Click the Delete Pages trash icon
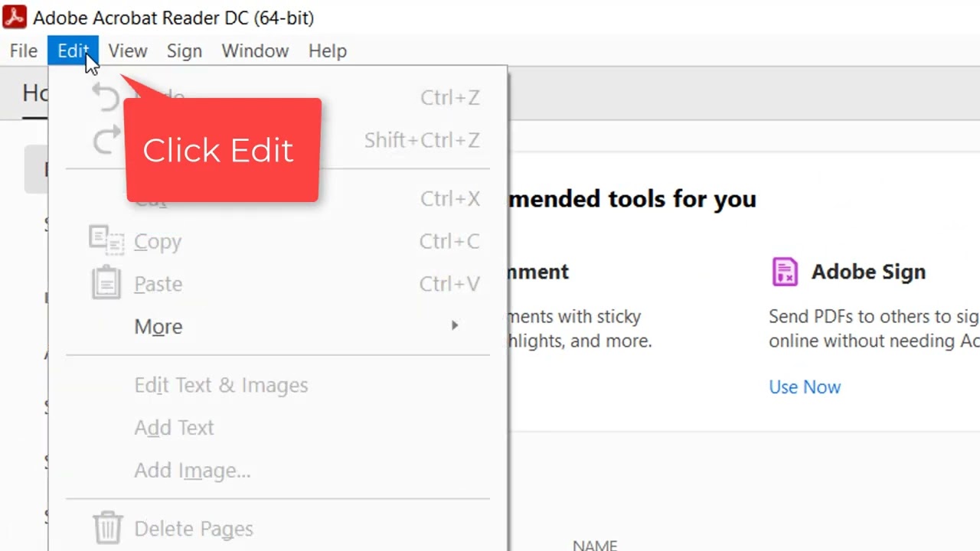This screenshot has height=551, width=980. tap(107, 528)
